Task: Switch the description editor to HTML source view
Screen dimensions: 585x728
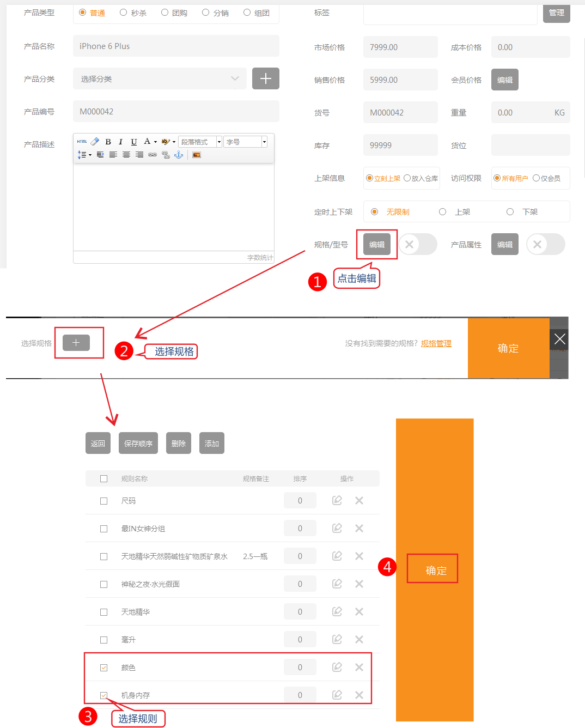Action: pos(82,142)
